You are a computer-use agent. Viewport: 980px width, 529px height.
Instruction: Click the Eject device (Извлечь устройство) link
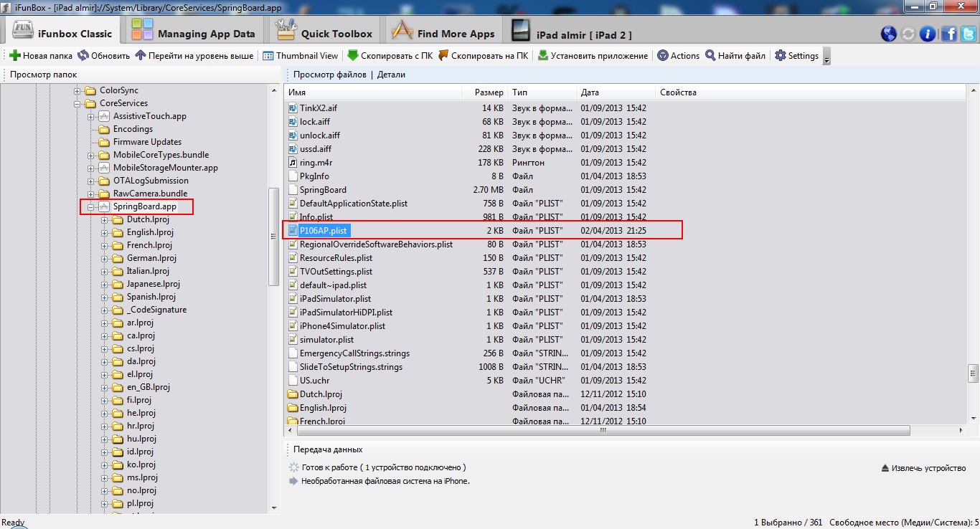923,468
